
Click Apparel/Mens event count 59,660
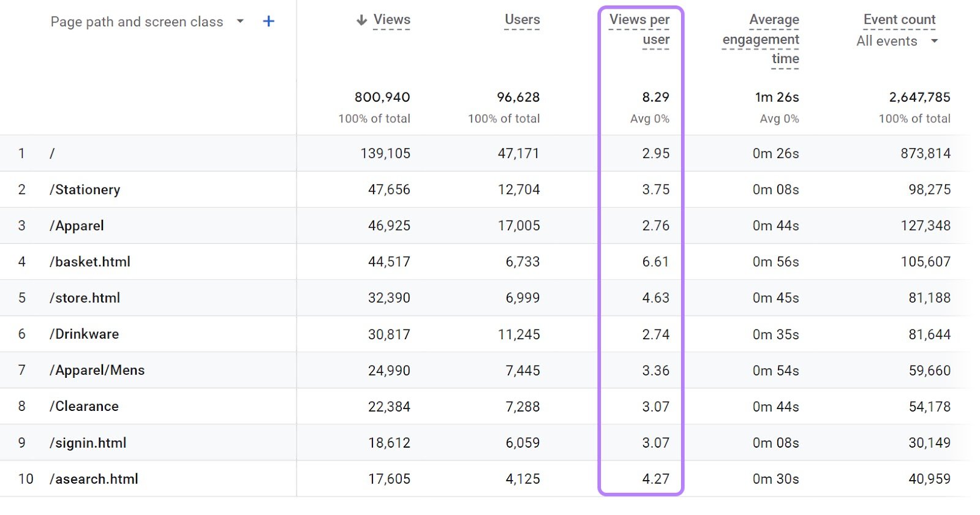pos(929,370)
